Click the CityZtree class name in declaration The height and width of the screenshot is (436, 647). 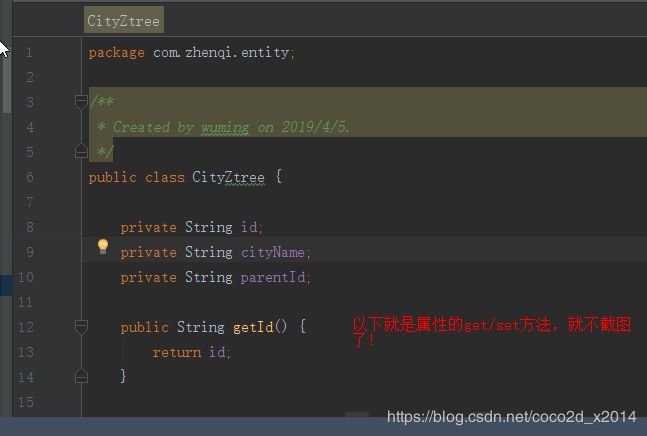click(x=228, y=177)
